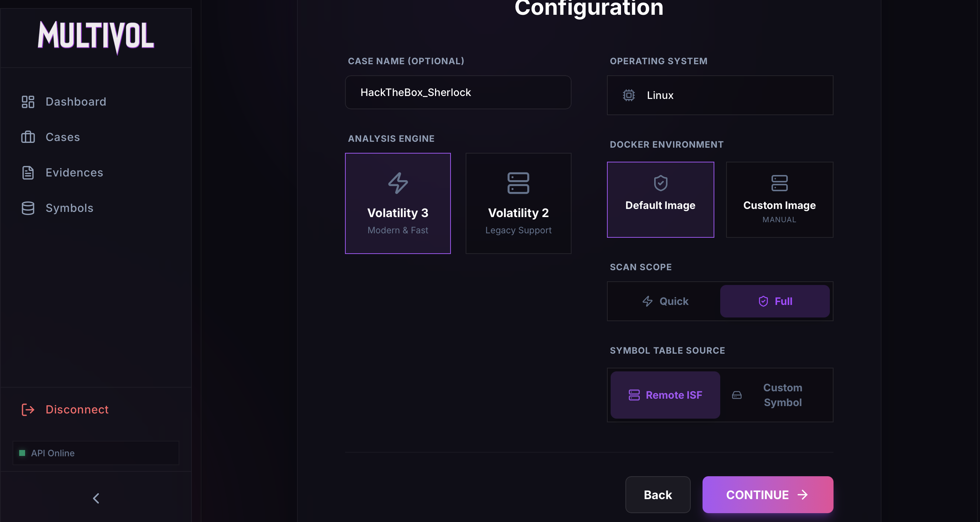The width and height of the screenshot is (980, 522).
Task: Collapse the sidebar with the chevron
Action: pyautogui.click(x=96, y=498)
